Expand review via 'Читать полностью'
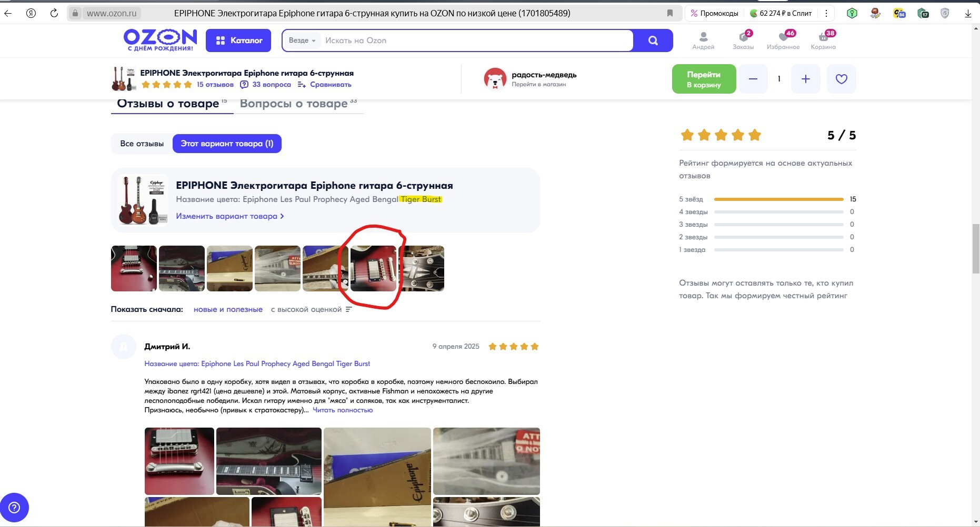This screenshot has height=527, width=980. click(x=343, y=410)
